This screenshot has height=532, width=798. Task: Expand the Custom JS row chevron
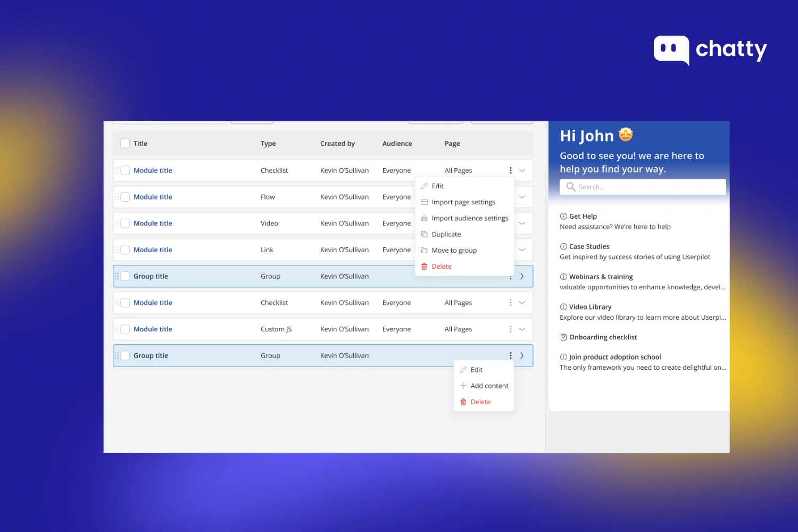[522, 329]
